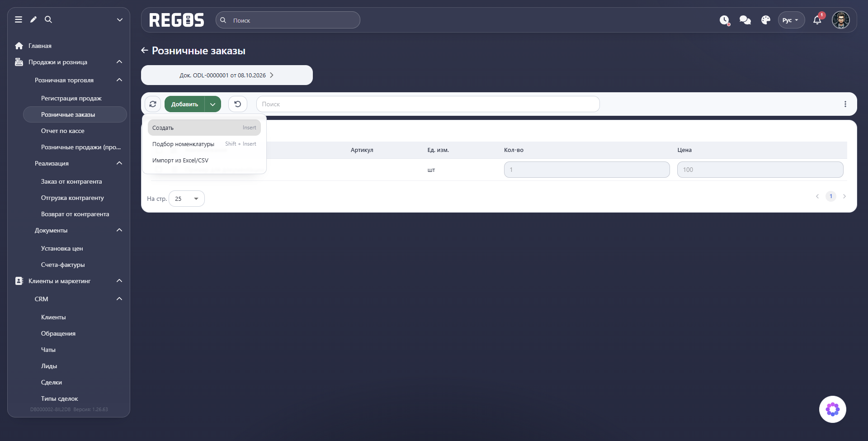Open the clock history icon in header

pos(725,20)
